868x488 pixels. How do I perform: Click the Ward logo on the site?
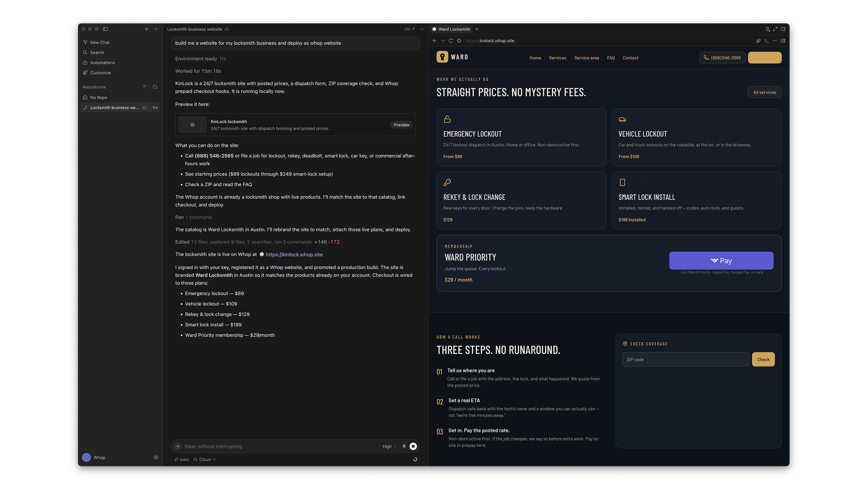(x=453, y=57)
